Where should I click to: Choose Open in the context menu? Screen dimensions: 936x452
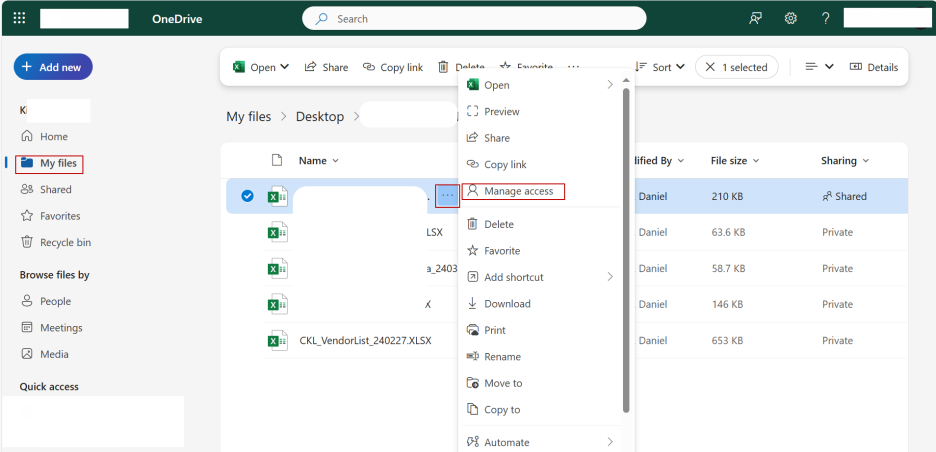point(539,85)
